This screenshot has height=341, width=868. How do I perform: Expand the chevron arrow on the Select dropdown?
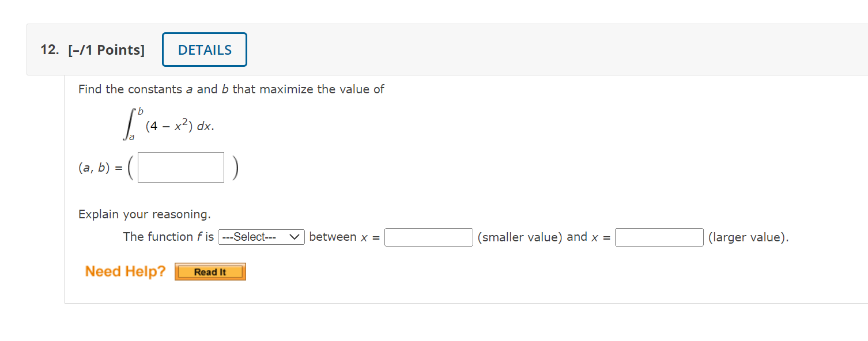(295, 237)
